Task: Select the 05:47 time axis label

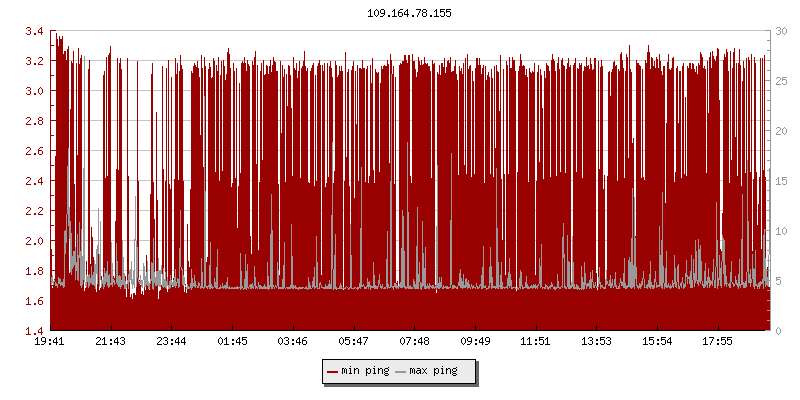Action: click(x=354, y=342)
